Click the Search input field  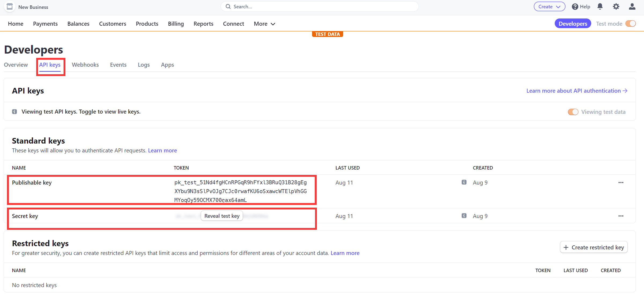pyautogui.click(x=322, y=7)
